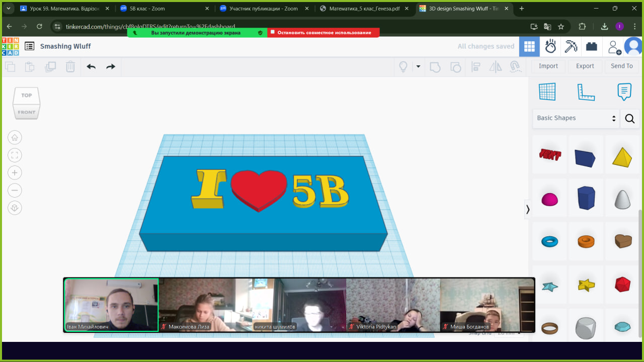Click the Redo arrow in toolbar
Screen dimensions: 644x362
click(111, 66)
